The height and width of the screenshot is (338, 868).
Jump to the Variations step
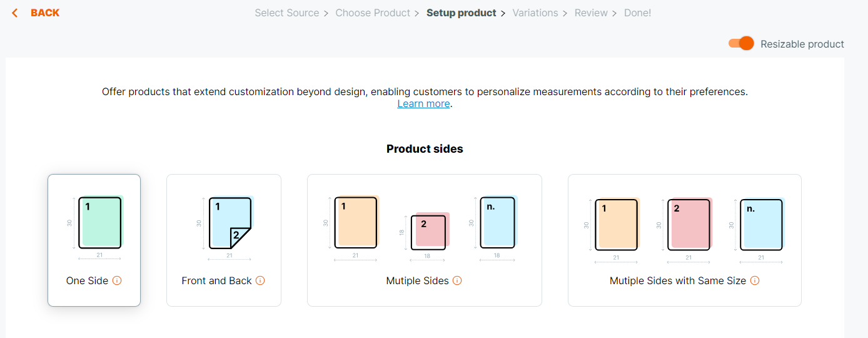point(535,13)
